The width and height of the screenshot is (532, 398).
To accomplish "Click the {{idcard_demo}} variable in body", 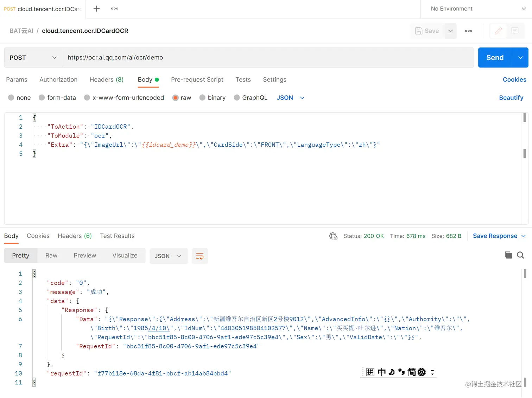I will point(169,145).
